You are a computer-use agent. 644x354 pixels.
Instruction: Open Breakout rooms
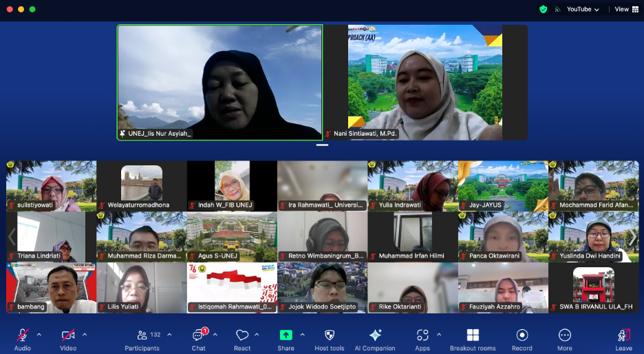473,335
